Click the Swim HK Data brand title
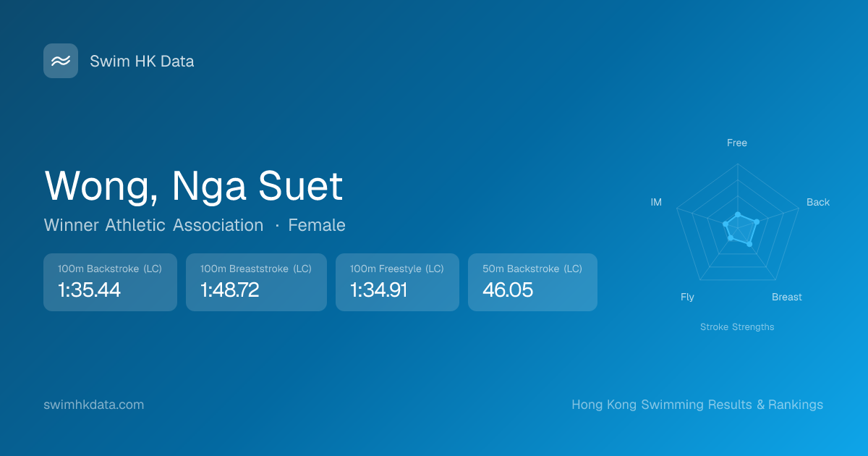The height and width of the screenshot is (456, 868). (x=142, y=62)
